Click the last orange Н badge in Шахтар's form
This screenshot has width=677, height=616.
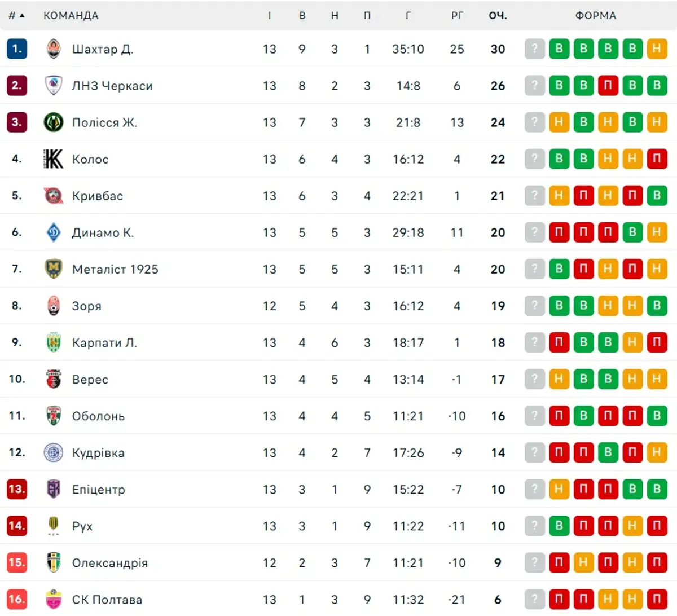657,49
